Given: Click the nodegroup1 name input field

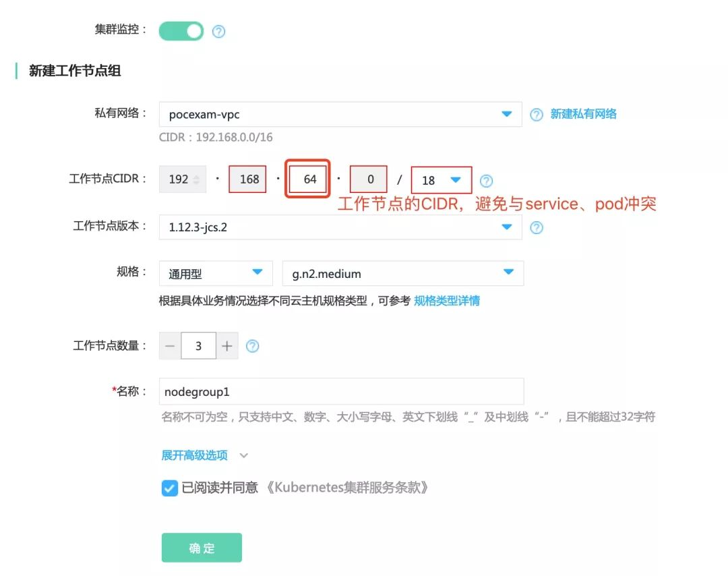Looking at the screenshot, I should [x=337, y=391].
